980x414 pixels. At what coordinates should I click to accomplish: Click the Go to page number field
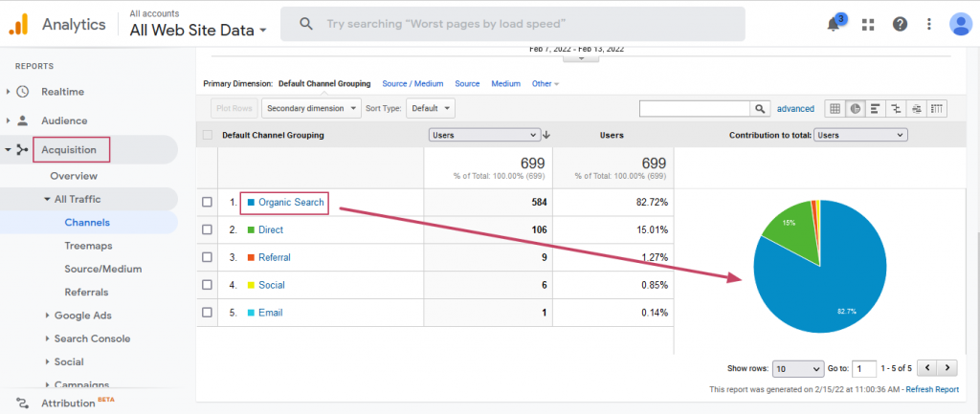tap(865, 369)
